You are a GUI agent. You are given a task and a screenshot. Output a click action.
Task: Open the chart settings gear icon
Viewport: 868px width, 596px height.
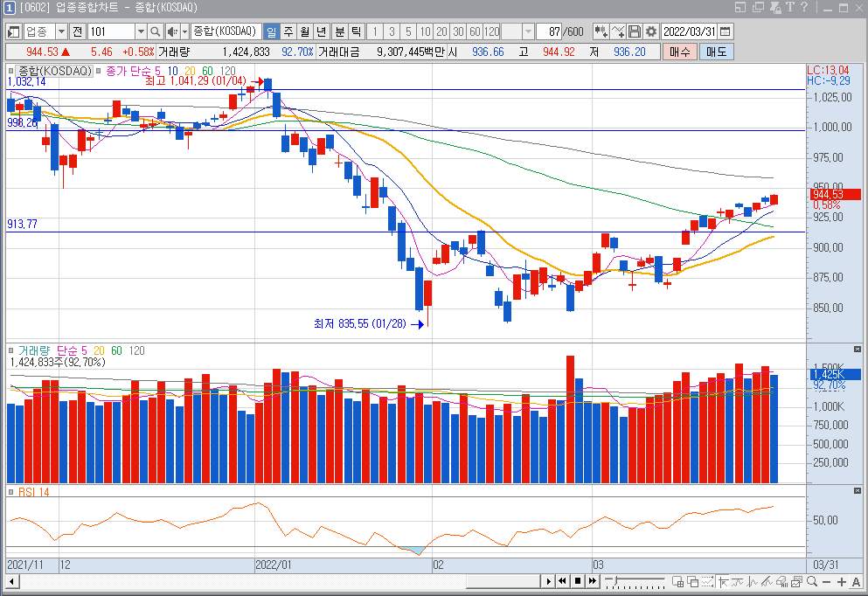coord(651,31)
